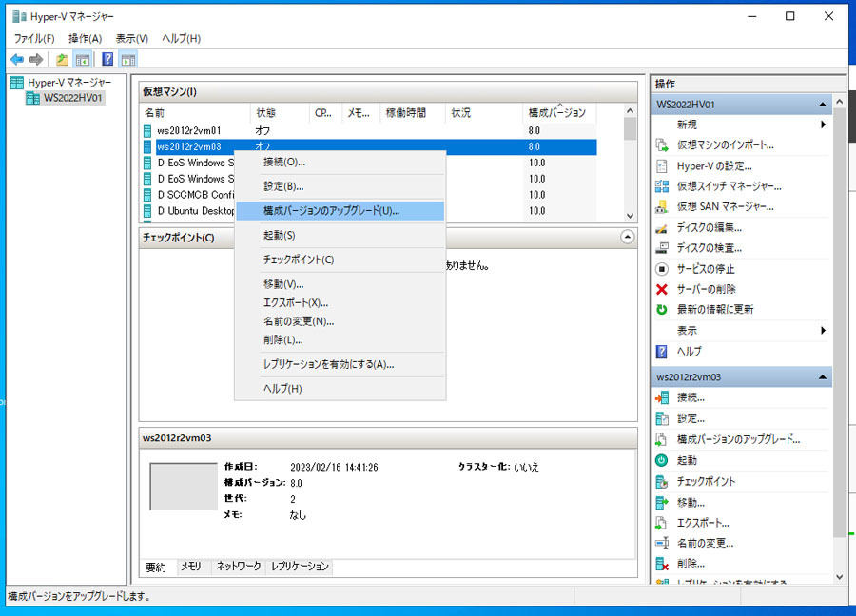Choose 接続(O) in context menu
Screen dimensions: 856x616
tap(340, 162)
